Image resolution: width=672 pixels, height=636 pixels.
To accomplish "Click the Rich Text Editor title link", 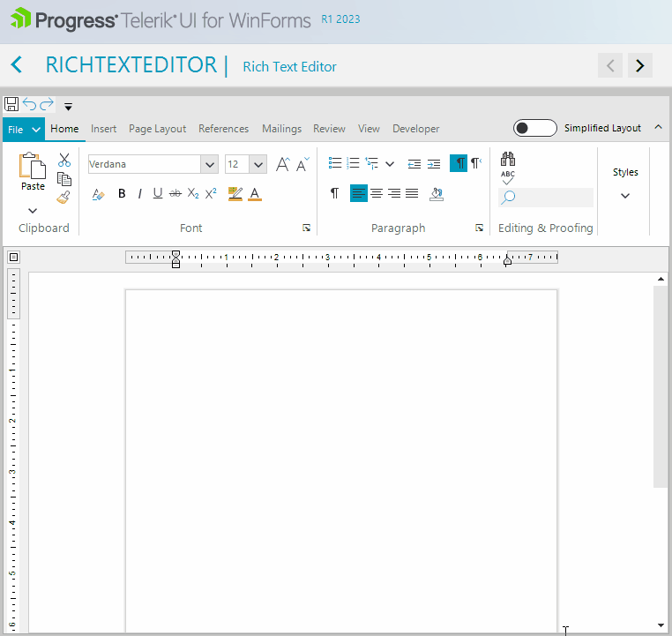I will [x=290, y=67].
